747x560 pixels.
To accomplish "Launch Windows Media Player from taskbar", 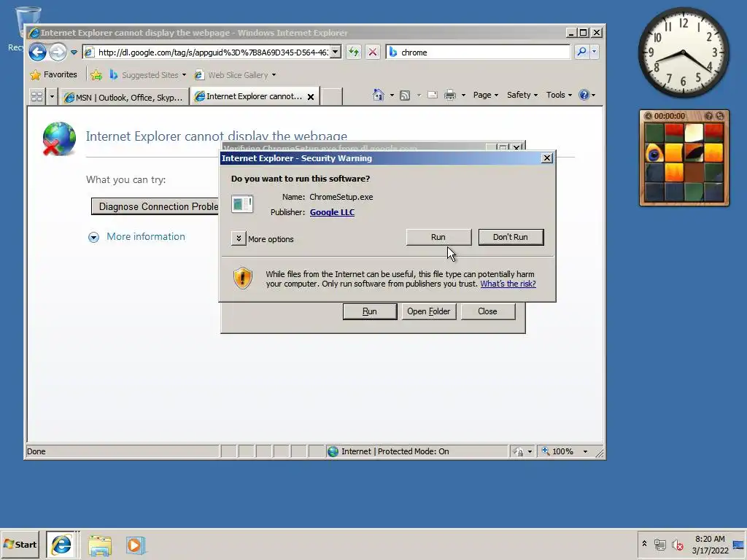I will pyautogui.click(x=135, y=545).
